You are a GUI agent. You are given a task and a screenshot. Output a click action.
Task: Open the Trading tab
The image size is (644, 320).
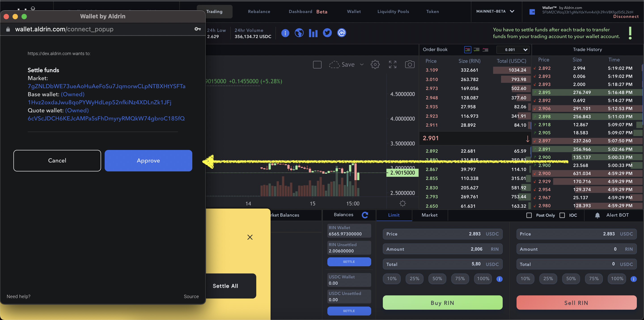tap(214, 11)
